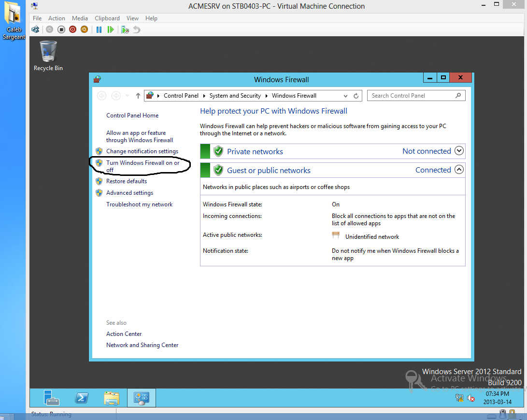
Task: Open PowerShell from taskbar
Action: click(81, 398)
